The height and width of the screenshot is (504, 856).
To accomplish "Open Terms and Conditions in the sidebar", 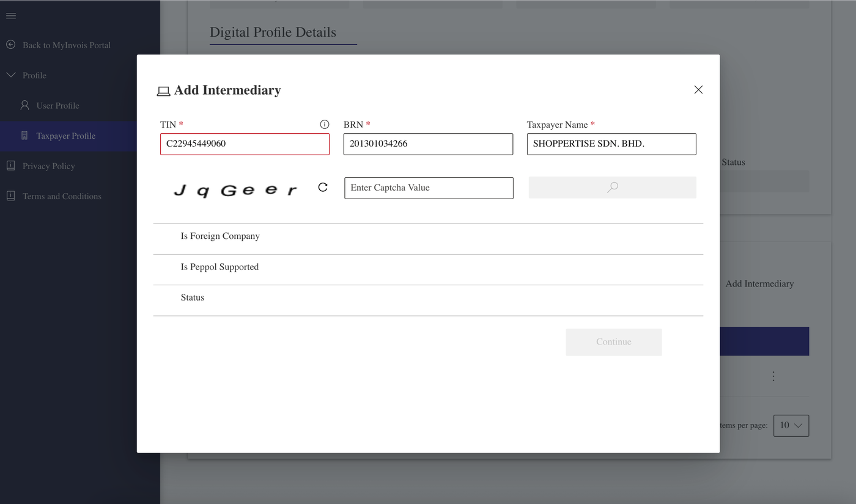I will click(x=62, y=196).
